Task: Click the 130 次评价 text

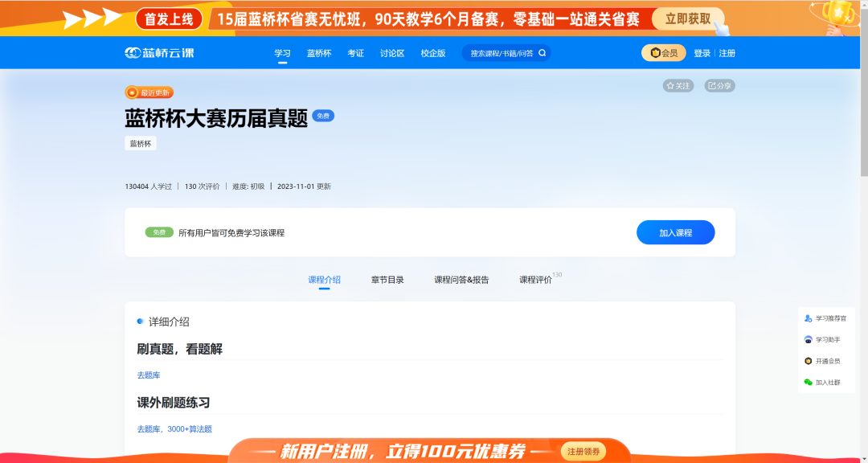Action: tap(202, 186)
